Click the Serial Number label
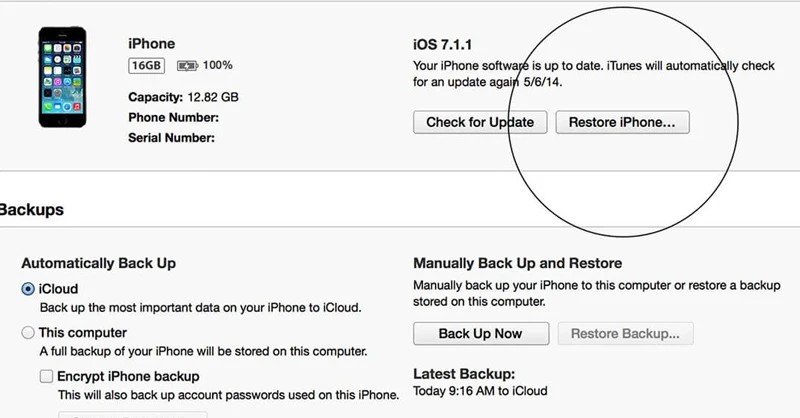 pos(171,137)
